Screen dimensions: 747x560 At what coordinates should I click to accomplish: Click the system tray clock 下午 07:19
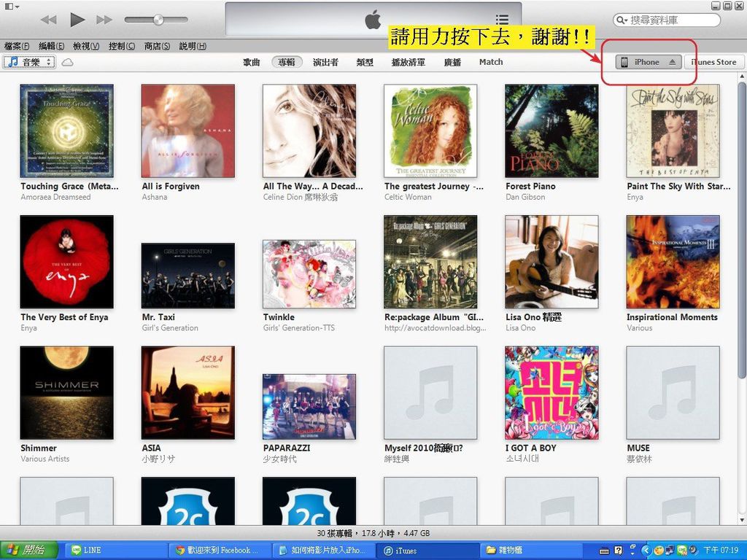pos(721,551)
